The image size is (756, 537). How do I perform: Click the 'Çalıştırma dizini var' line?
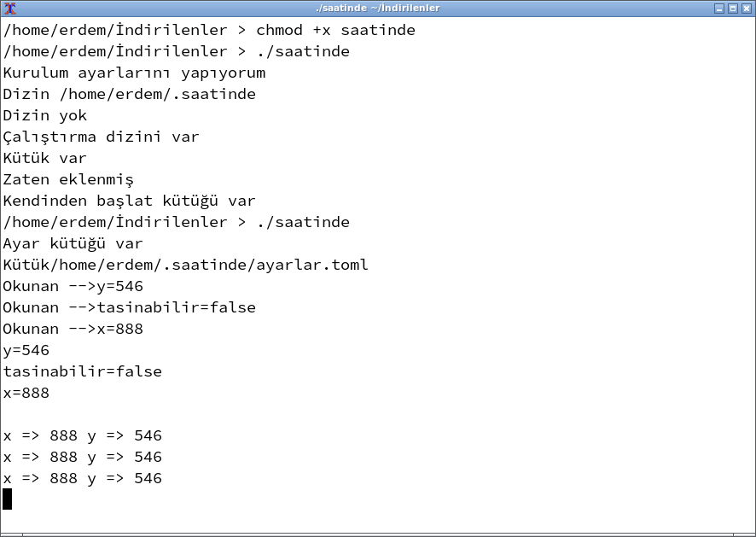point(101,137)
